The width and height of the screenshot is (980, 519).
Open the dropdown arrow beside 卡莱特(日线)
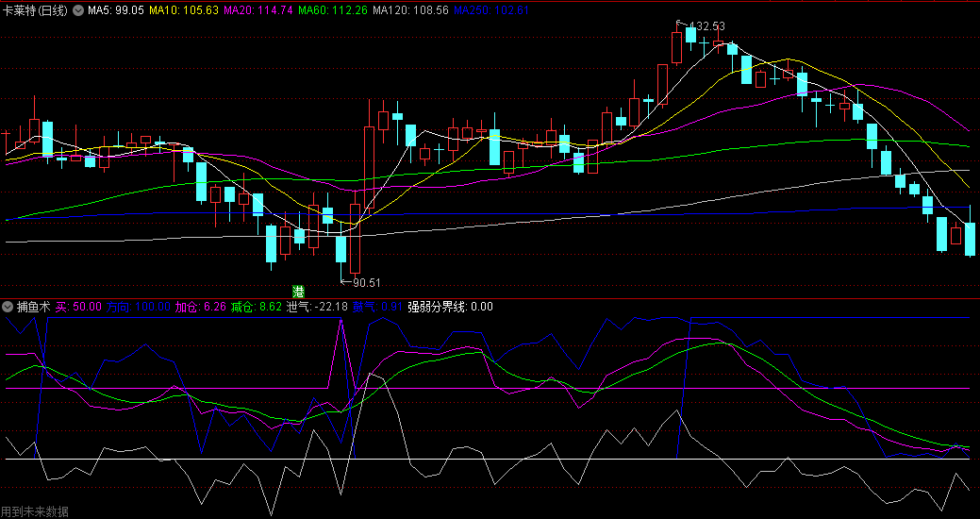click(78, 10)
